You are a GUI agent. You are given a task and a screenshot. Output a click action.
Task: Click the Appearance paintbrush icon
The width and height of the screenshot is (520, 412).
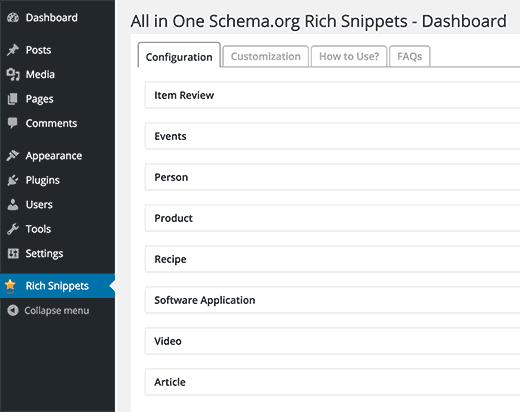pos(13,155)
